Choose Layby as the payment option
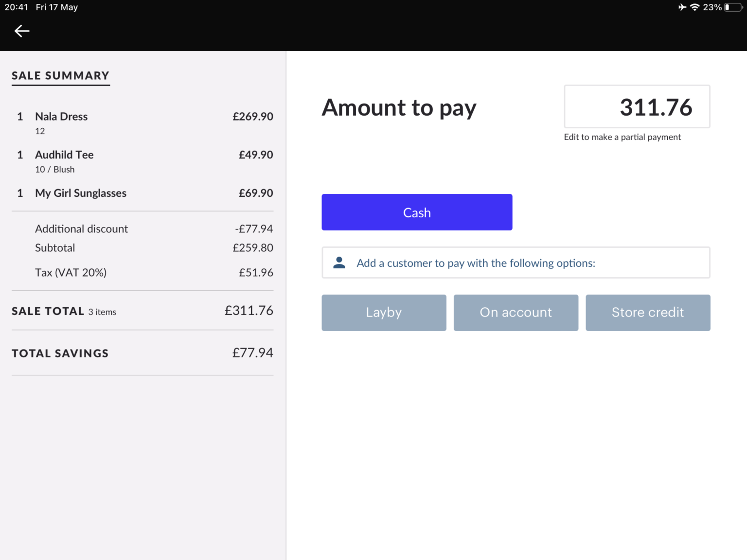This screenshot has width=747, height=560. click(384, 313)
